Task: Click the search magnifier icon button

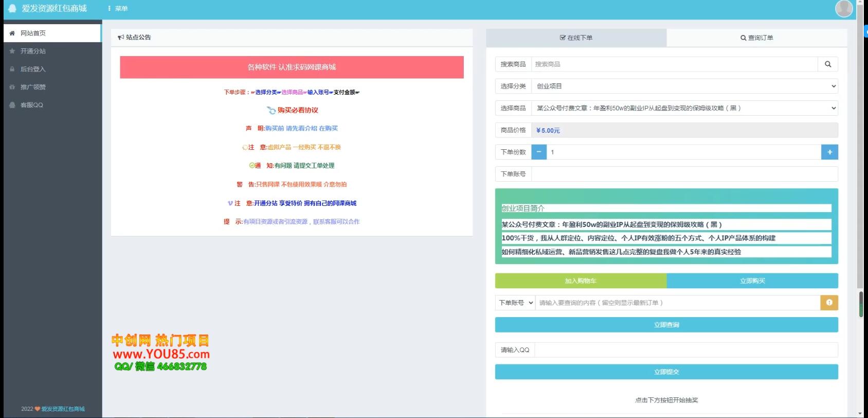Action: point(827,64)
